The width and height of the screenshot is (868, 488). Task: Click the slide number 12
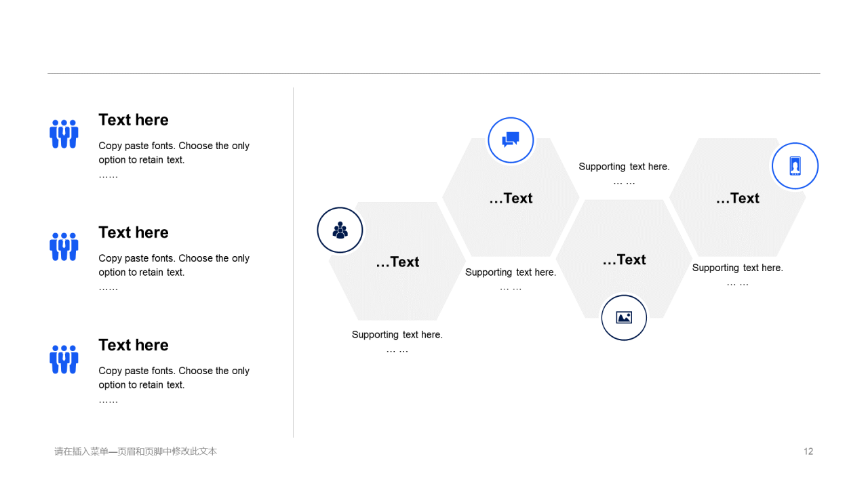coord(808,451)
